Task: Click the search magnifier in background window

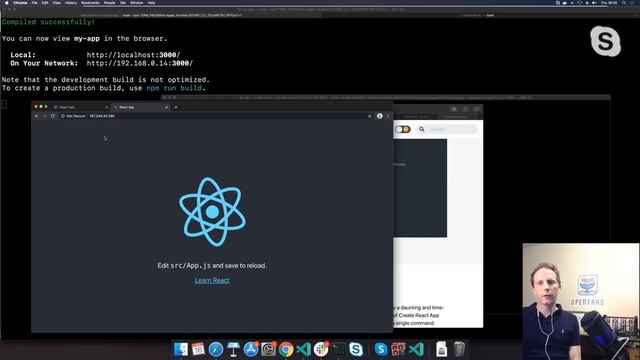Action: coord(422,129)
